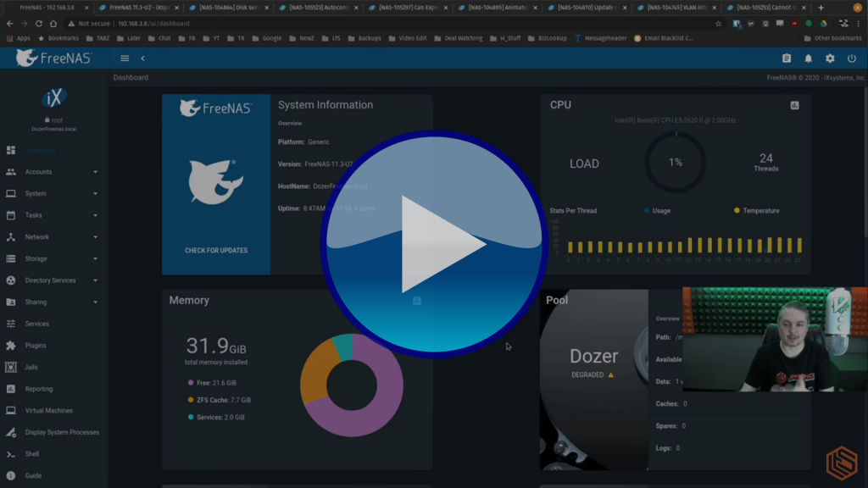Expand the Tasks menu arrow
Image resolution: width=868 pixels, height=488 pixels.
click(95, 215)
